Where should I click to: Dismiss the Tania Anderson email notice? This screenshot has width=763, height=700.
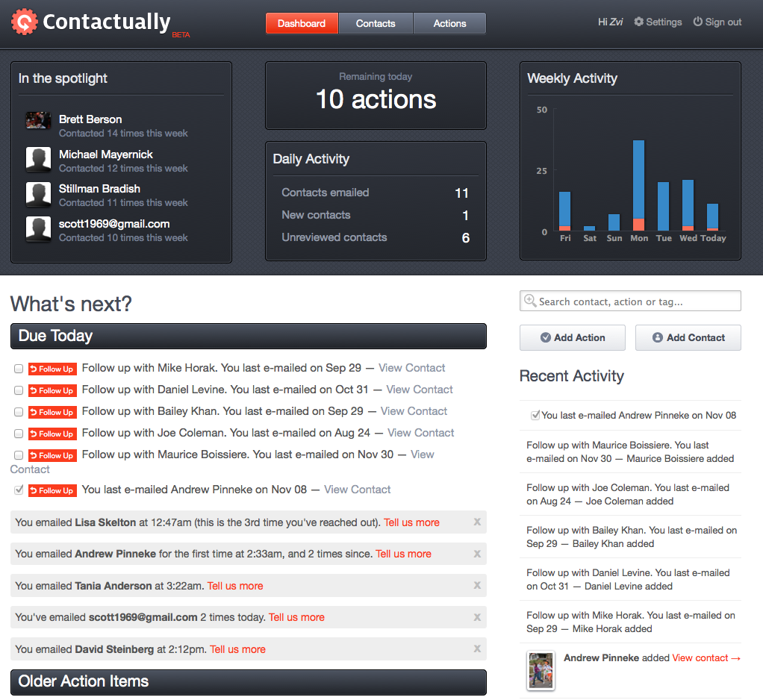point(477,586)
